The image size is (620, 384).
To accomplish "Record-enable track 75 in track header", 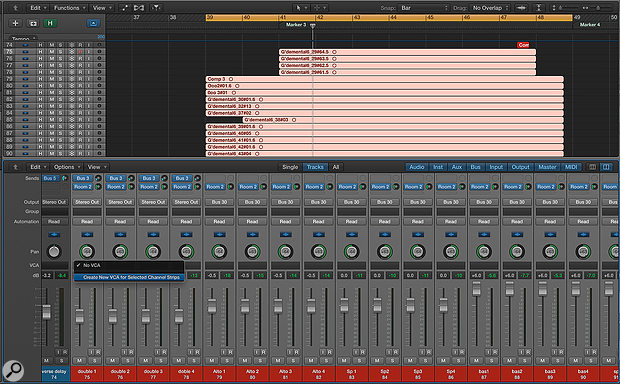I will point(80,52).
